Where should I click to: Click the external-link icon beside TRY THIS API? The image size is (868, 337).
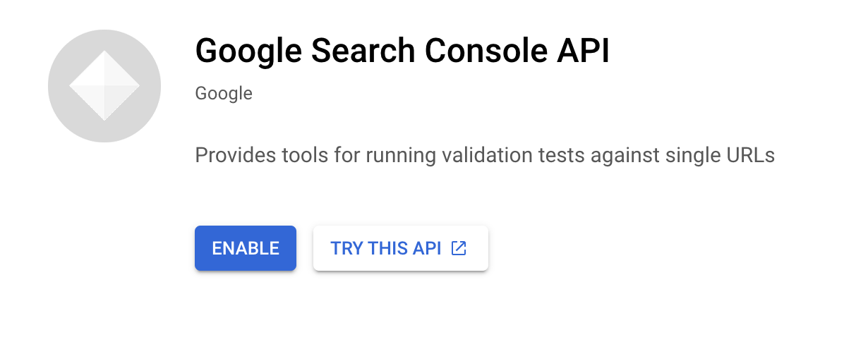point(459,248)
